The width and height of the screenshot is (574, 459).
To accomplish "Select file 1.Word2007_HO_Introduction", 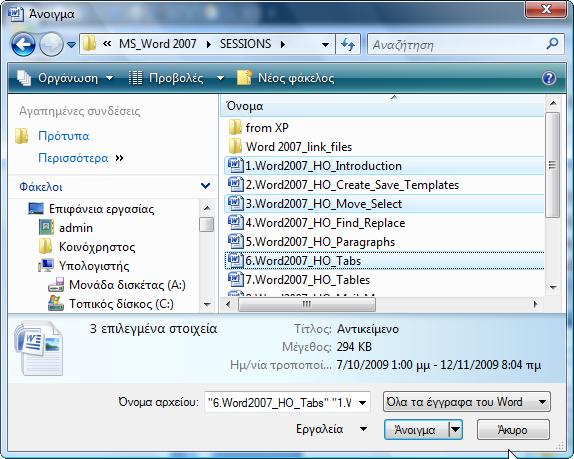I will click(323, 166).
